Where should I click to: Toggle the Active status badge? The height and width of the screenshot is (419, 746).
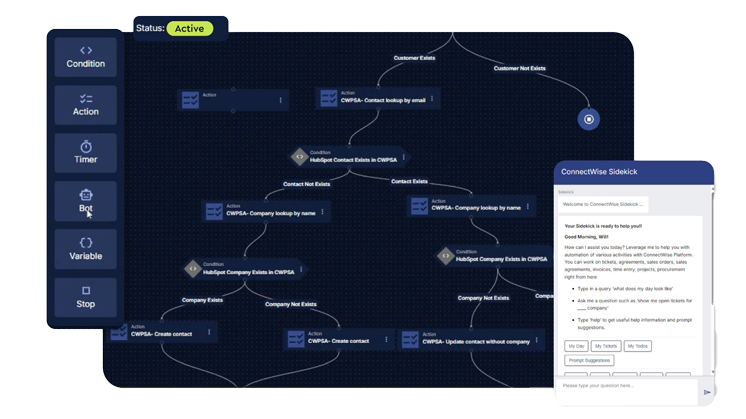[189, 29]
